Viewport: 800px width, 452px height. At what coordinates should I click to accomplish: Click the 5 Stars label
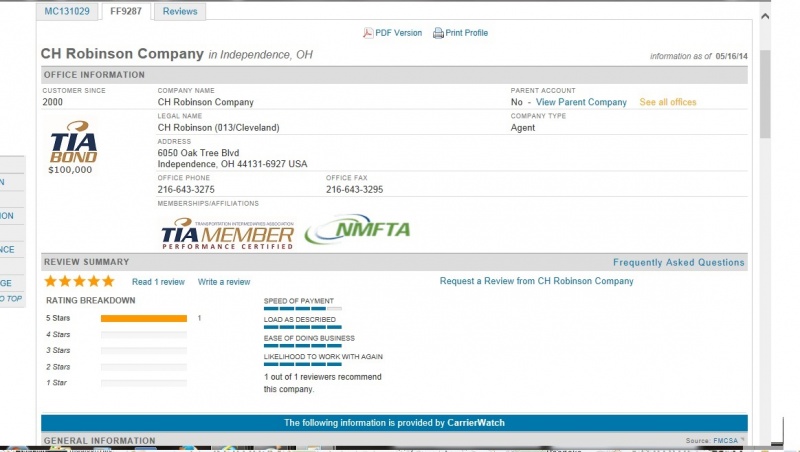tap(58, 318)
